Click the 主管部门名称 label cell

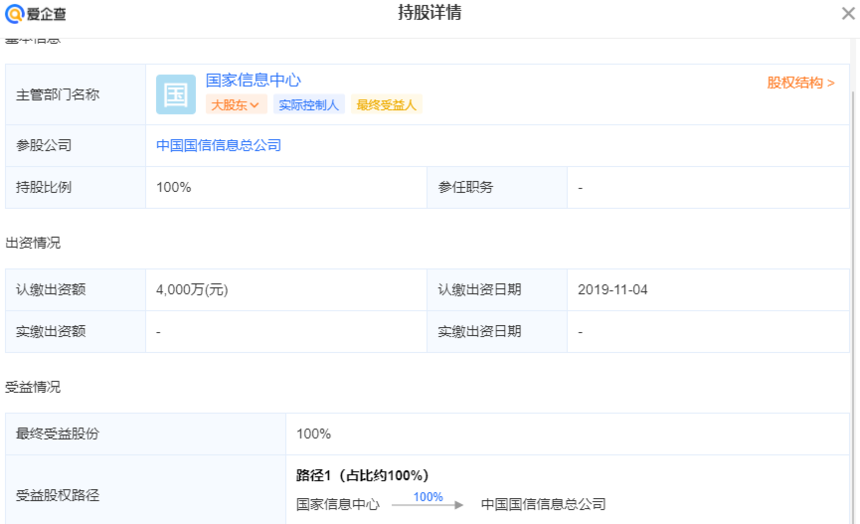tap(76, 94)
